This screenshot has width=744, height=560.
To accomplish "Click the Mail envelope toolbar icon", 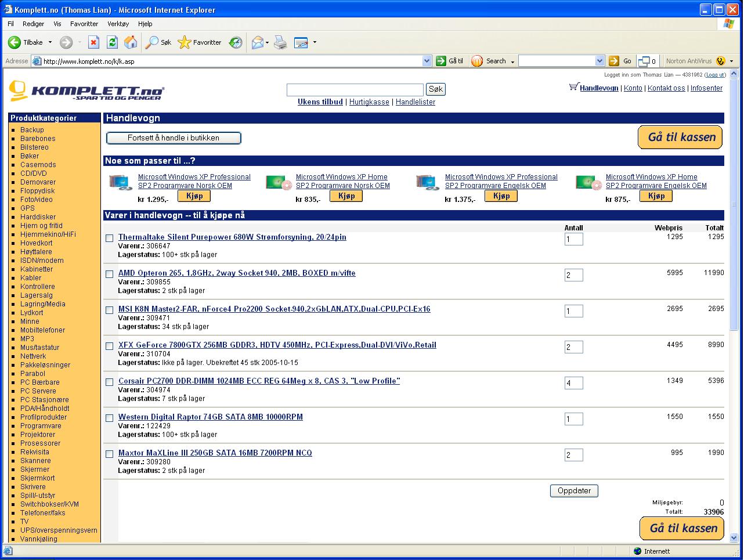I will pos(257,42).
